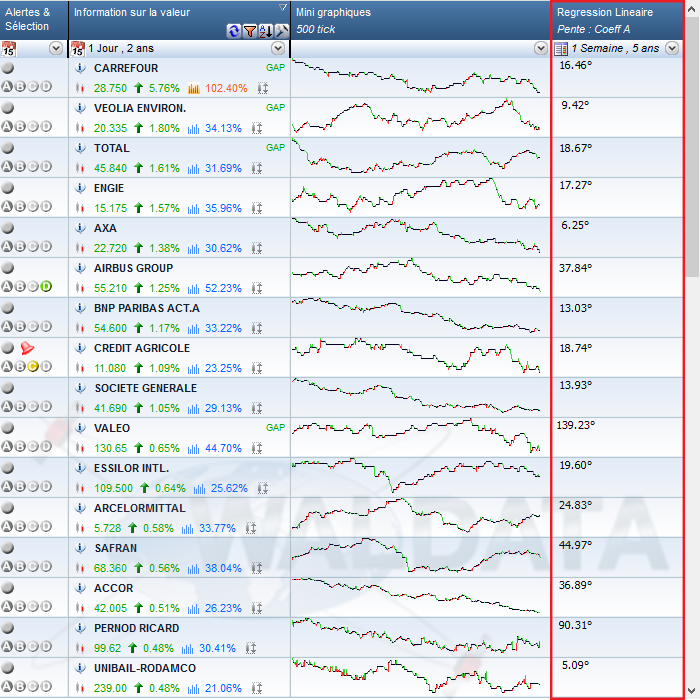Click the calendar icon next to 1 Jour
Viewport: 700px width, 700px height.
click(x=78, y=48)
